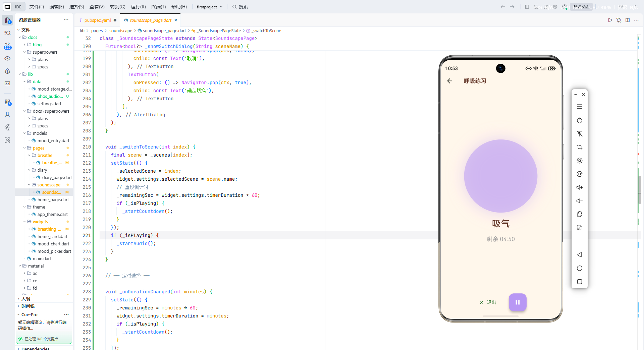The image size is (644, 350).
Task: Open the Extensions view with 5 badge
Action: (x=7, y=102)
